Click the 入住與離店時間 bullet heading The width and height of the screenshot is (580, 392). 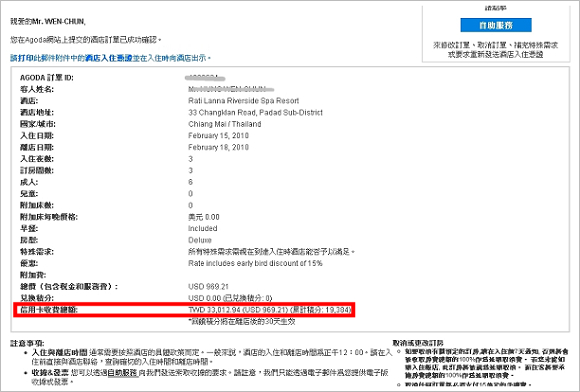60,352
